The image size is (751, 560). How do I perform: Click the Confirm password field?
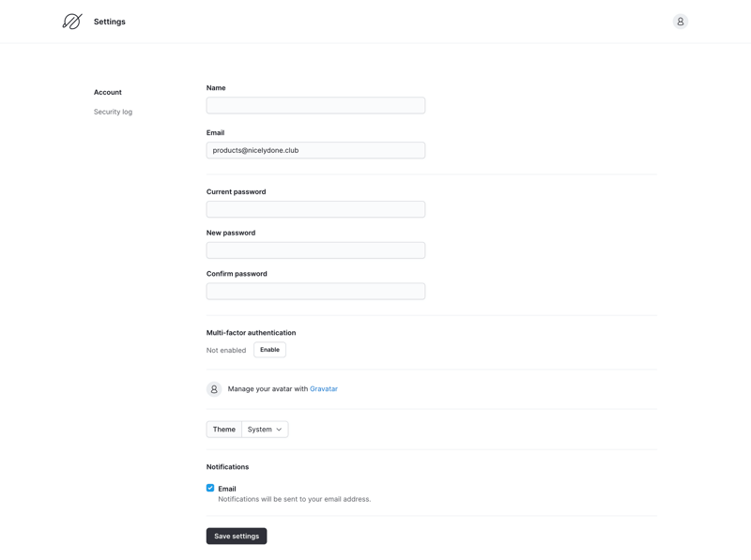click(314, 290)
